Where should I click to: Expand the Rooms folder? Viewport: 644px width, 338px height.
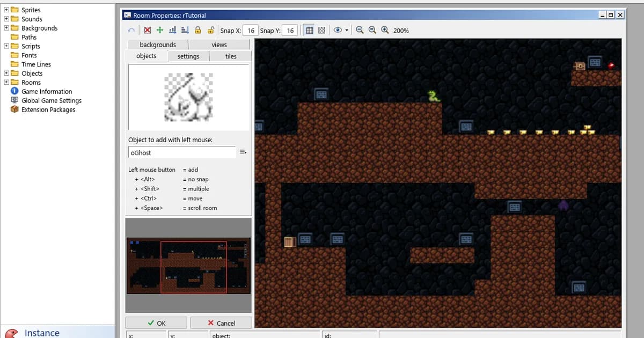(6, 82)
